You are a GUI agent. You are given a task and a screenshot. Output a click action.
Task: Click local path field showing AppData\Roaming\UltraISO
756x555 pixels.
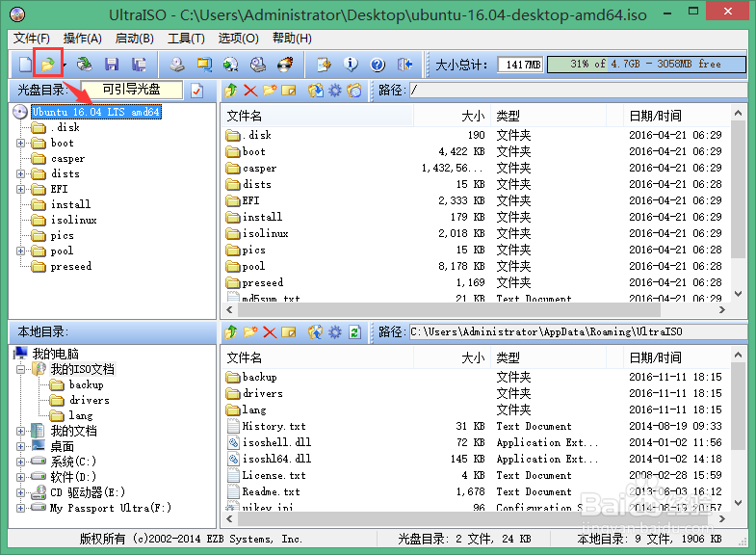click(x=578, y=332)
